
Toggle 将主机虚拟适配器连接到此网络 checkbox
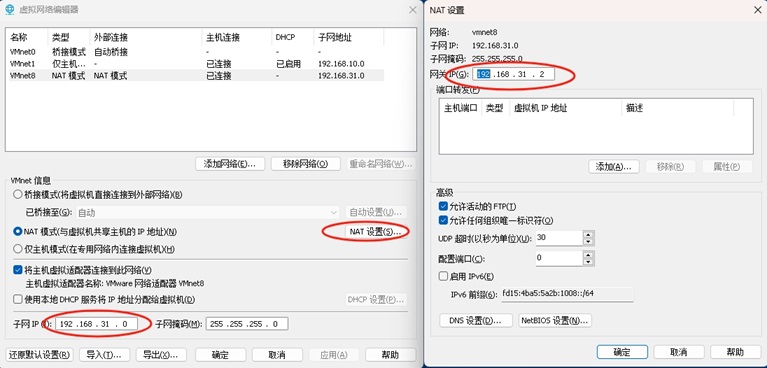(x=18, y=270)
